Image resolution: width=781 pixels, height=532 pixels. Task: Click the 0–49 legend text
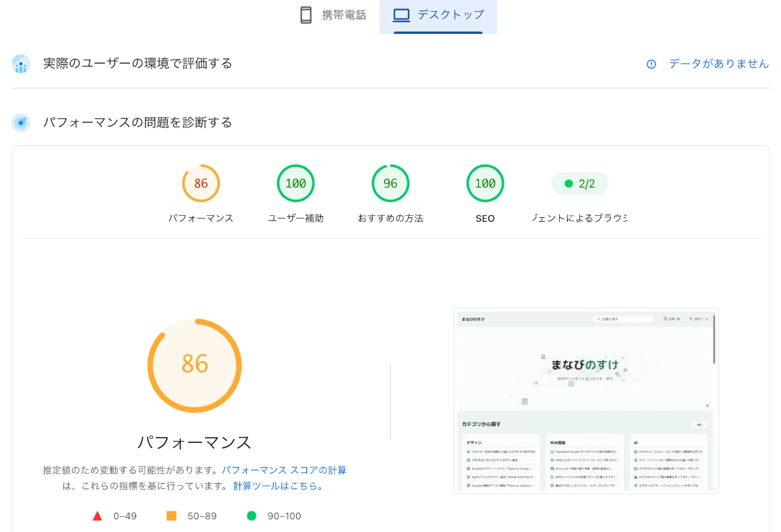125,516
